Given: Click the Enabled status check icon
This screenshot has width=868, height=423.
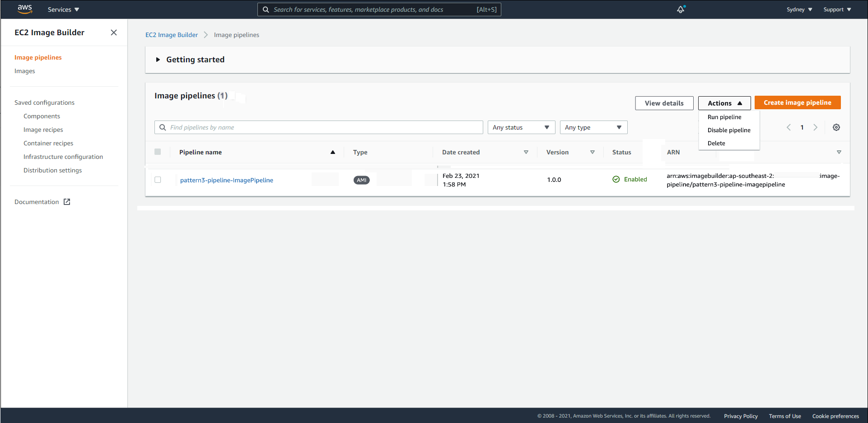Looking at the screenshot, I should [x=616, y=179].
